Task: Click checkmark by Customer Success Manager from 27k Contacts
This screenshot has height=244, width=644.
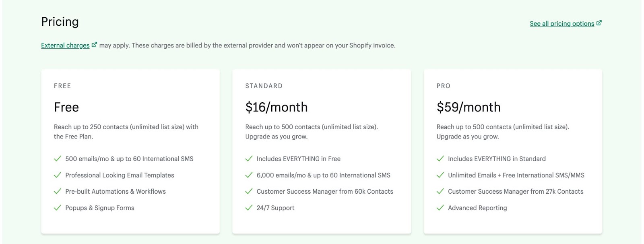Action: pos(440,191)
